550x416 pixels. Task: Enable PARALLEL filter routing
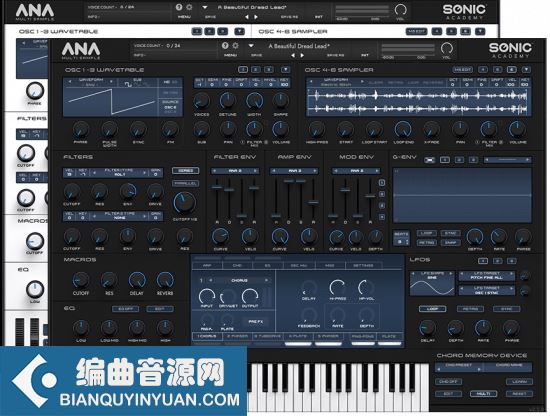tap(186, 183)
